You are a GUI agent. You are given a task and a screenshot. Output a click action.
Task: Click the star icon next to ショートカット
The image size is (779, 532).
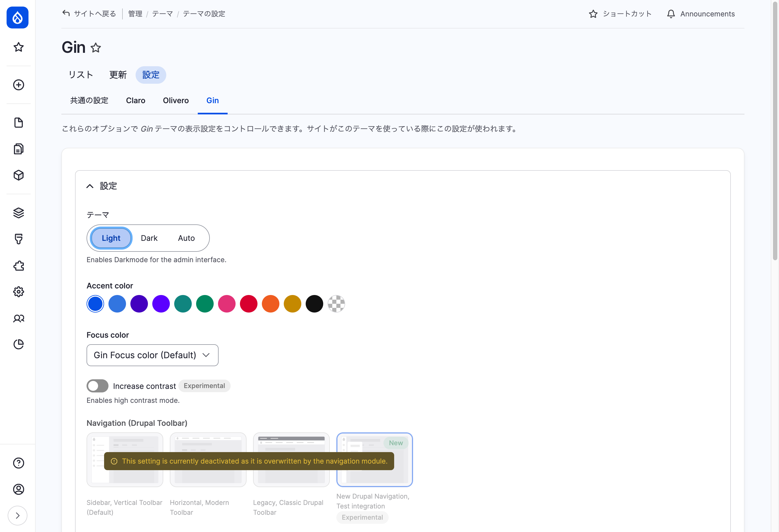(x=593, y=14)
